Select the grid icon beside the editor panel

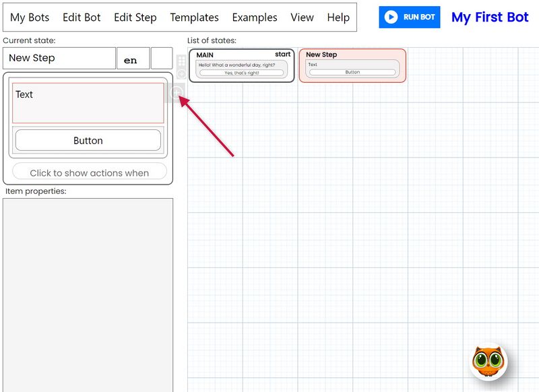(181, 60)
